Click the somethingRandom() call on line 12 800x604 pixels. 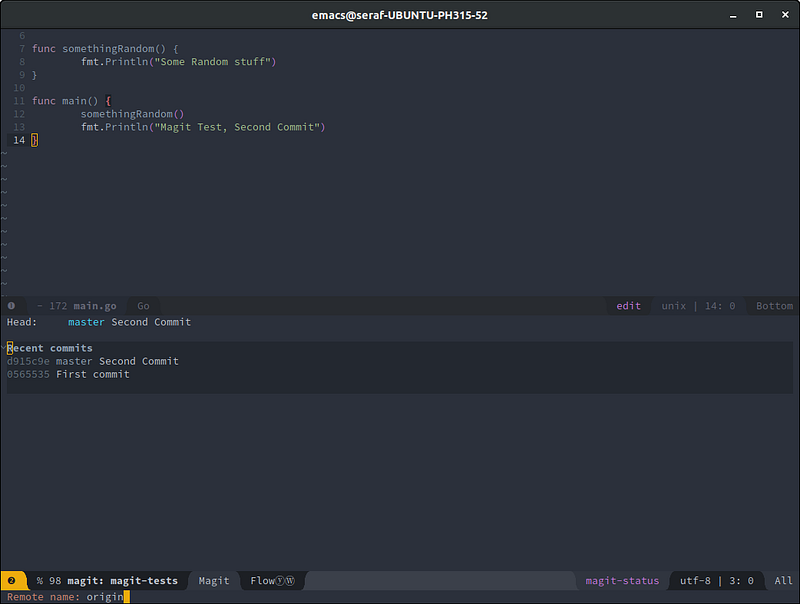(132, 114)
